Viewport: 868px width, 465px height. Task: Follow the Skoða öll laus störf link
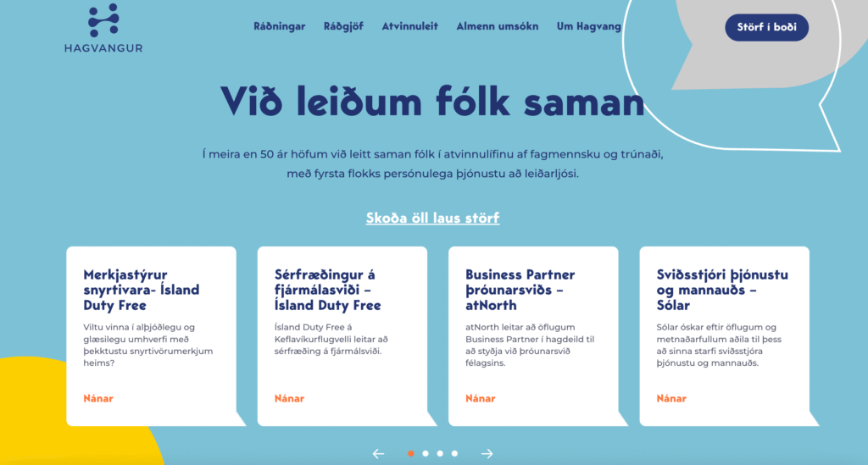click(x=433, y=218)
